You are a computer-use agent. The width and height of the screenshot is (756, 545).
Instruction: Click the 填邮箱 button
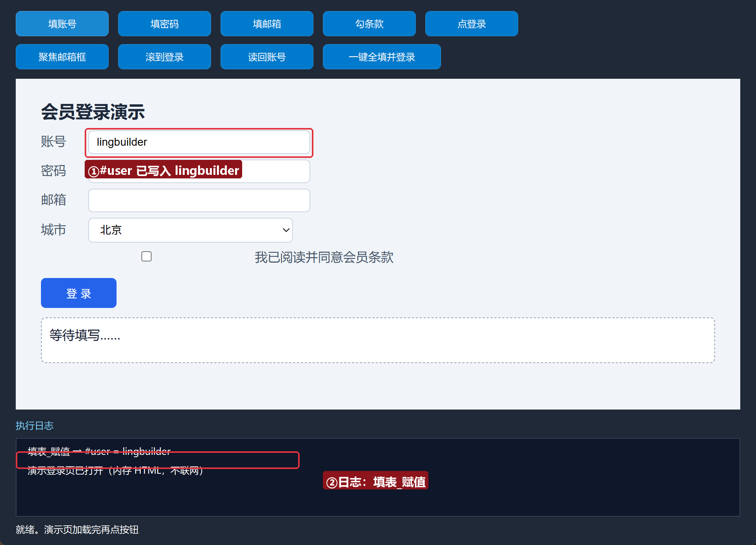pyautogui.click(x=267, y=24)
